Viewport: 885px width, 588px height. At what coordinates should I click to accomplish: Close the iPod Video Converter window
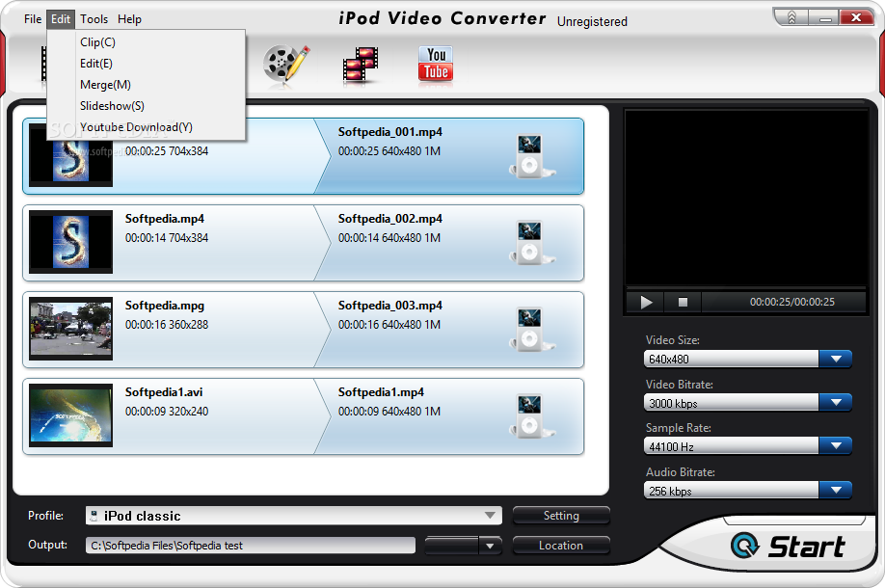coord(857,17)
